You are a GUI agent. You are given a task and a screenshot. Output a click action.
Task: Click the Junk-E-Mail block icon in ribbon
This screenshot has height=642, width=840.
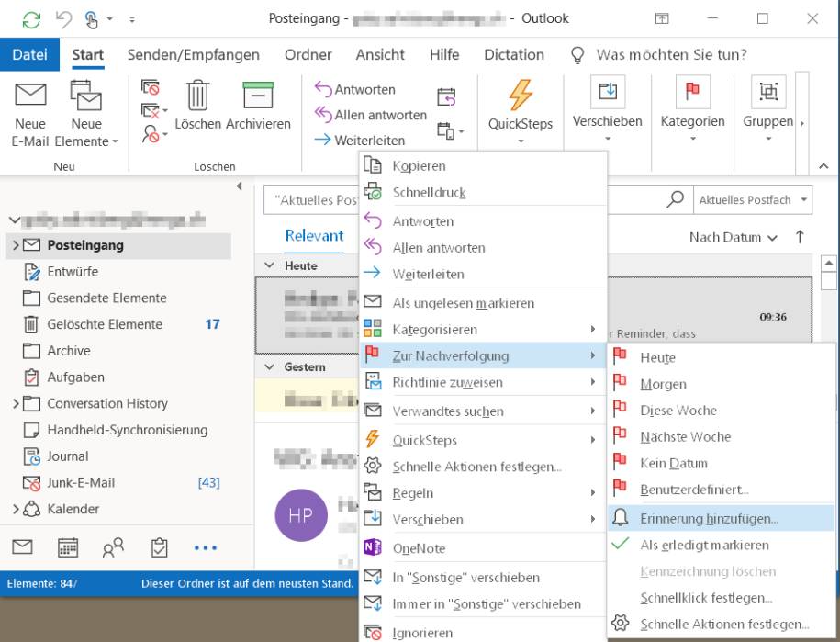[x=151, y=133]
